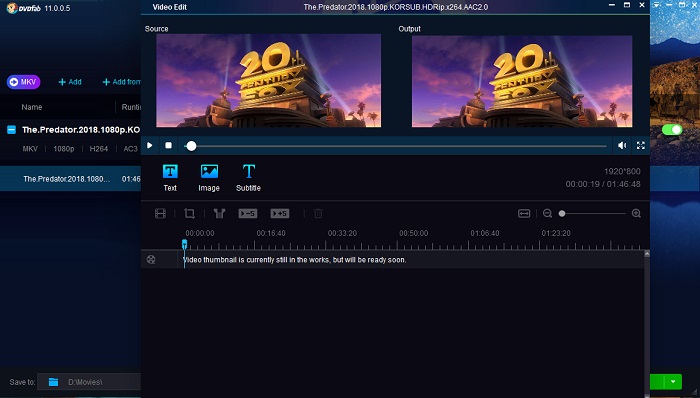Click the Add button in DVDFab
The width and height of the screenshot is (700, 398).
pos(70,82)
